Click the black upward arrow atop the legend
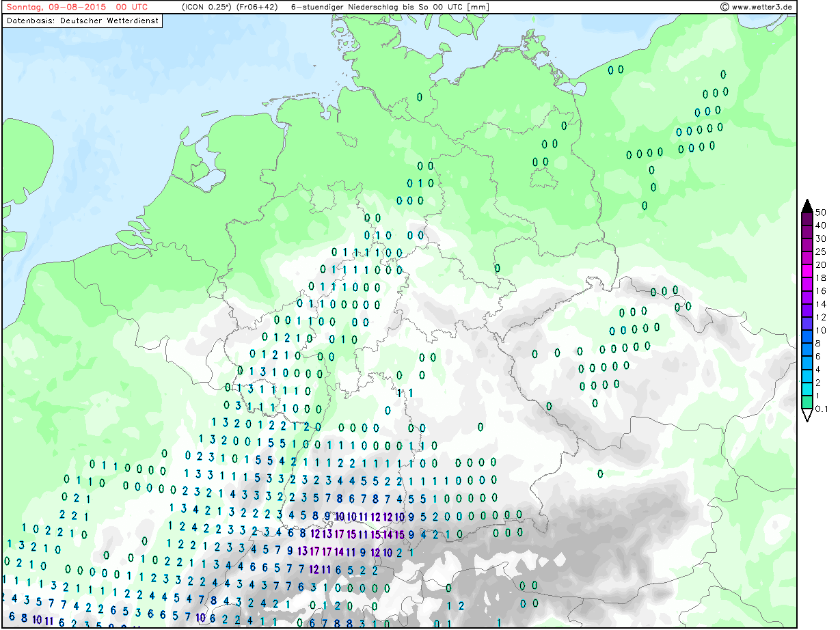Viewport: 840px width, 630px height. coord(807,206)
